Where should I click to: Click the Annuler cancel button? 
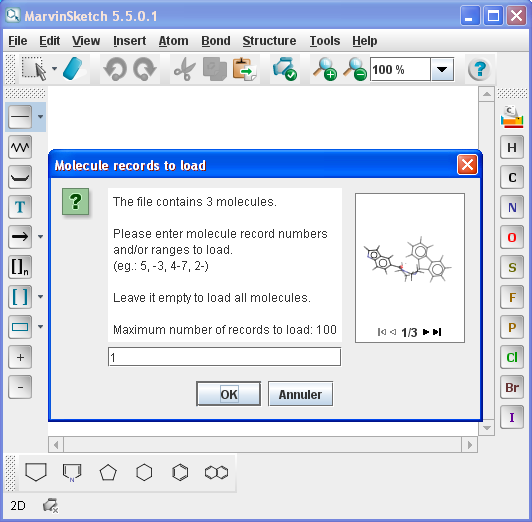(x=300, y=394)
